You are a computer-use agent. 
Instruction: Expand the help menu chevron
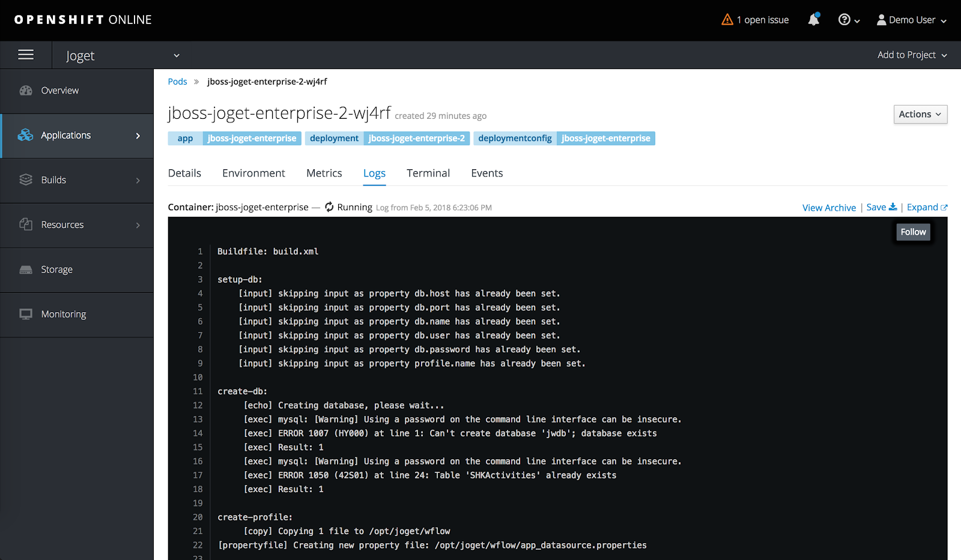[x=857, y=21]
